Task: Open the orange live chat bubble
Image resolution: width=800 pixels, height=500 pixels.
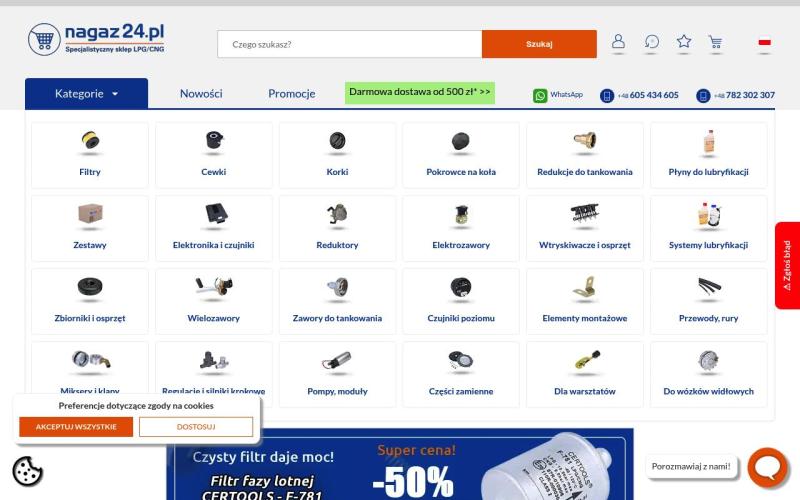Action: (767, 467)
